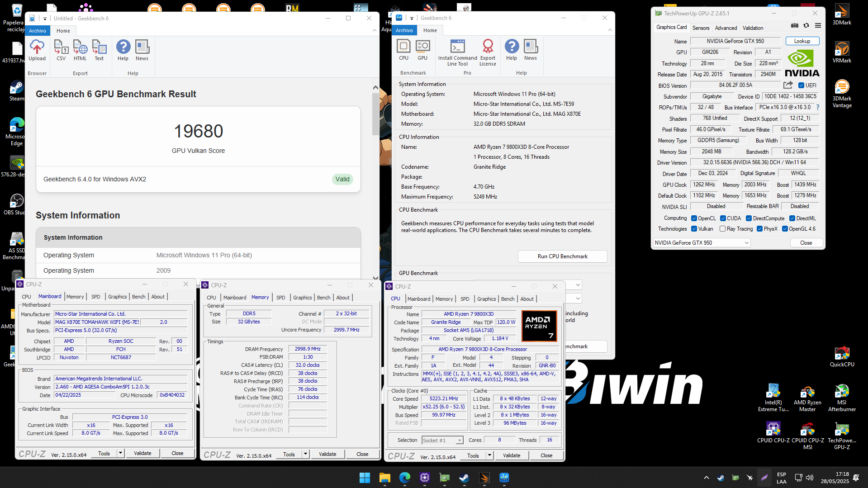Expand Tools dropdown arrow in Mainboard CPU-Z
The image size is (868, 488).
coord(120,453)
